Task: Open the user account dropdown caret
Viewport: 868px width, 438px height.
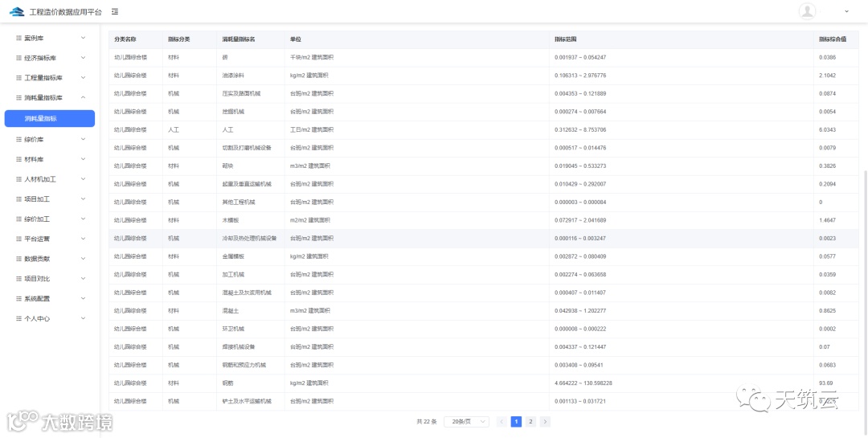Action: (846, 11)
